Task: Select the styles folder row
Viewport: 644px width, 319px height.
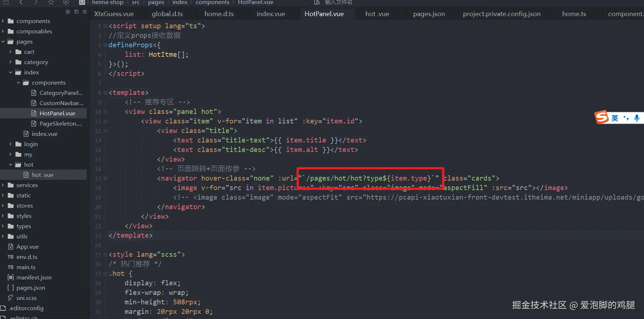Action: pos(43,216)
